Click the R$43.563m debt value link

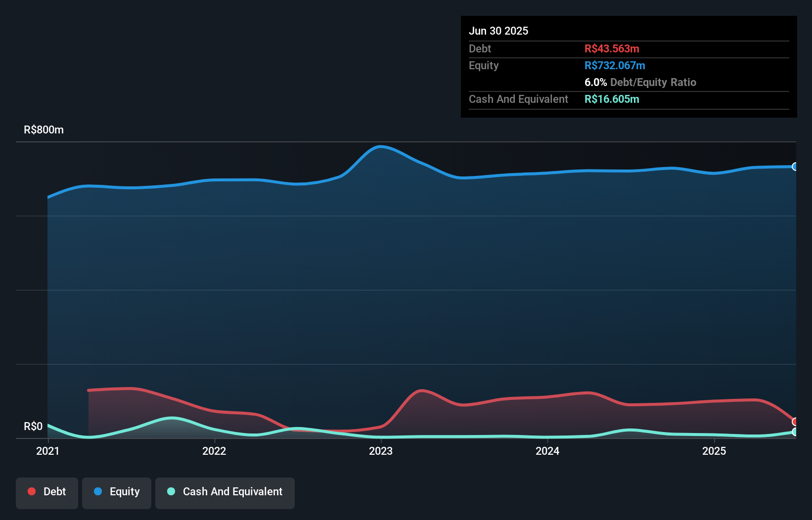coord(612,48)
